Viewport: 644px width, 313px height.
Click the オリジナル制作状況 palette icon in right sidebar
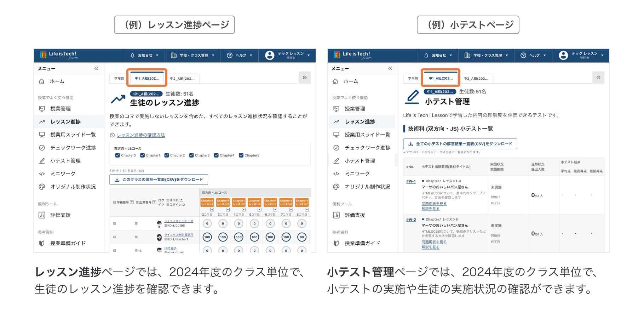point(336,187)
